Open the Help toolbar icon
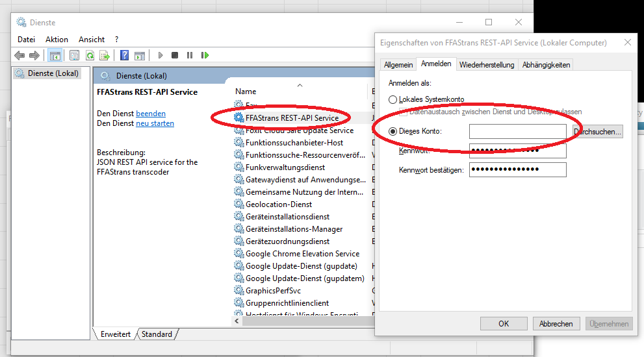644x357 pixels. 125,55
